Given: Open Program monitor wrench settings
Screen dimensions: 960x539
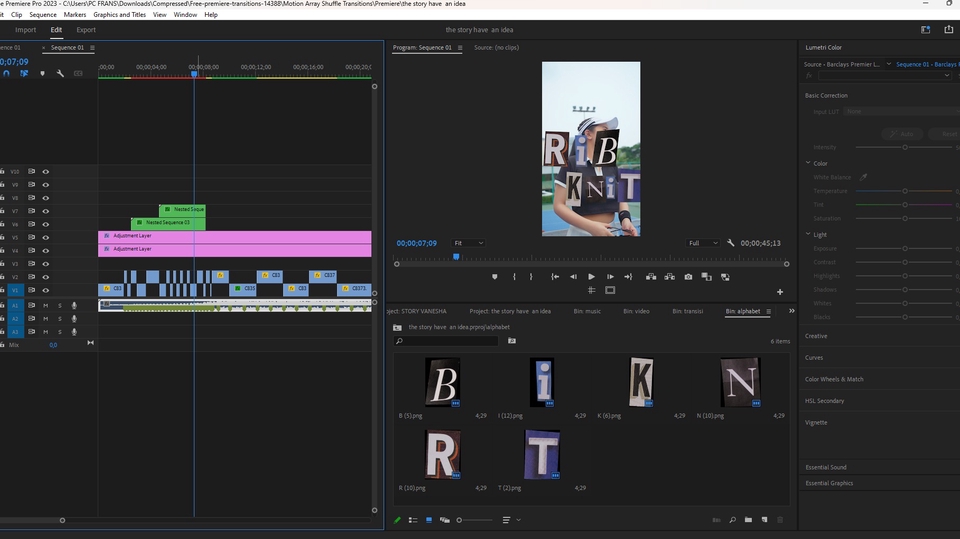Looking at the screenshot, I should [731, 243].
